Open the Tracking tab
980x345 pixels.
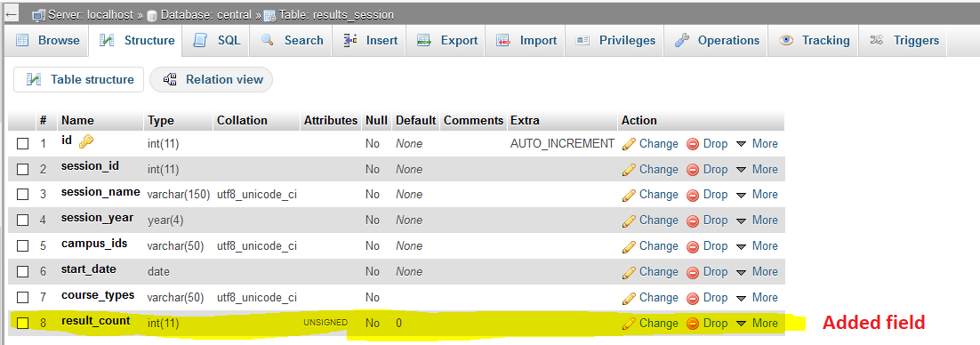click(814, 41)
